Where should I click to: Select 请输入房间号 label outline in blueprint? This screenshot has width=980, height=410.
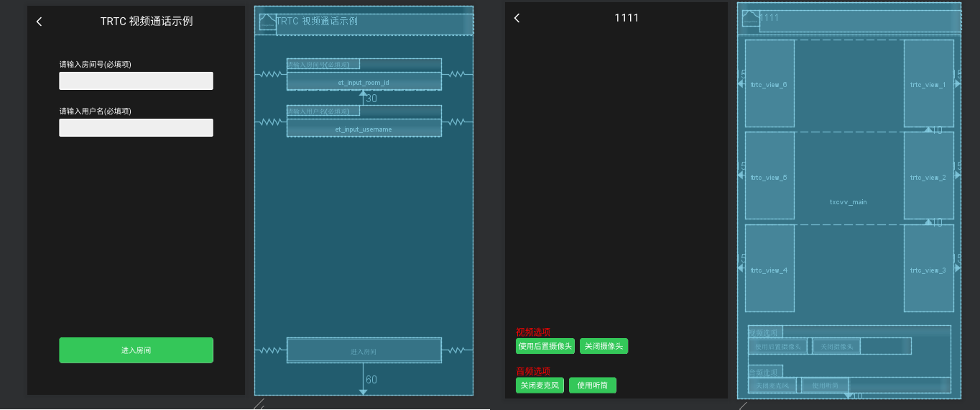click(x=323, y=65)
